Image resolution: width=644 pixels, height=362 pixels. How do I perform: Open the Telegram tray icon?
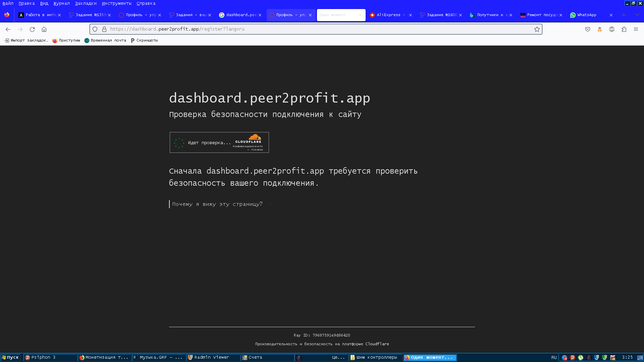pyautogui.click(x=565, y=358)
